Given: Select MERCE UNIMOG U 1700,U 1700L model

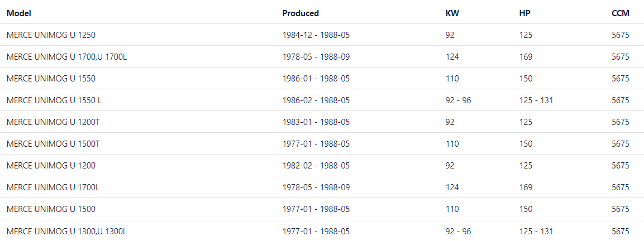Looking at the screenshot, I should coord(66,57).
